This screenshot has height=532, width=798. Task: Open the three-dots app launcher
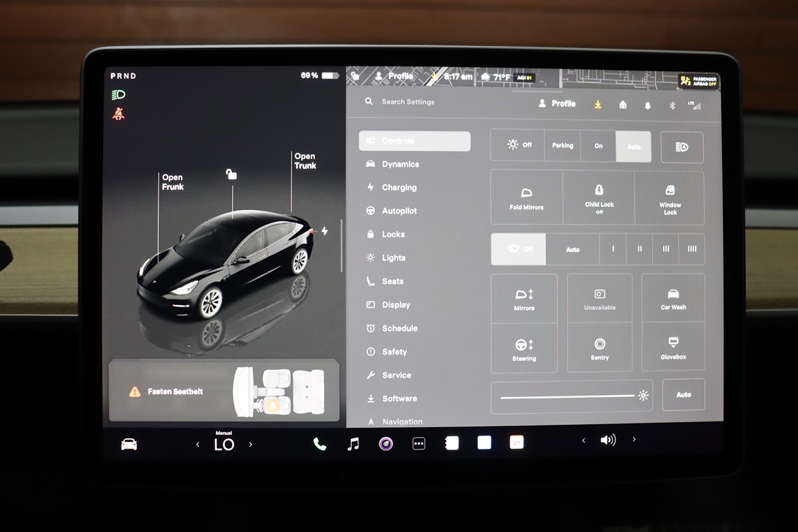[x=419, y=444]
